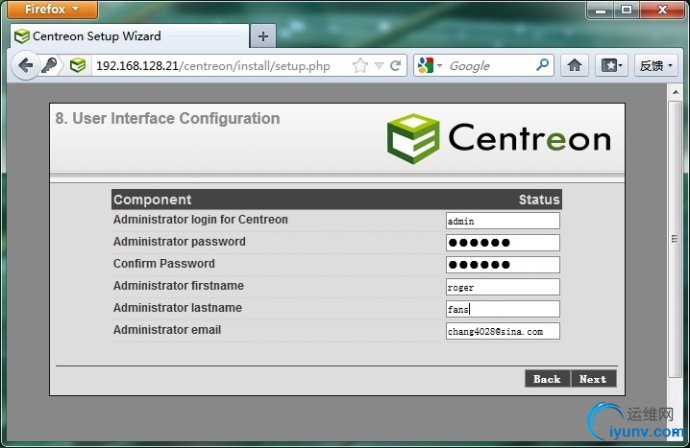Screen dimensions: 690x448
Task: Close the Firefox window
Action: [x=662, y=10]
